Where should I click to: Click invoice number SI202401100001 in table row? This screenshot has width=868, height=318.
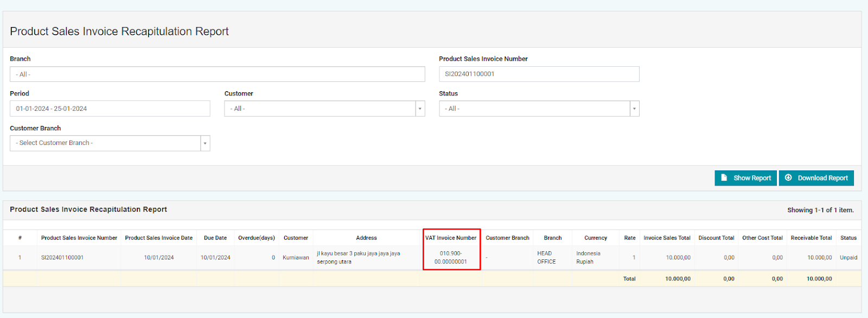62,258
